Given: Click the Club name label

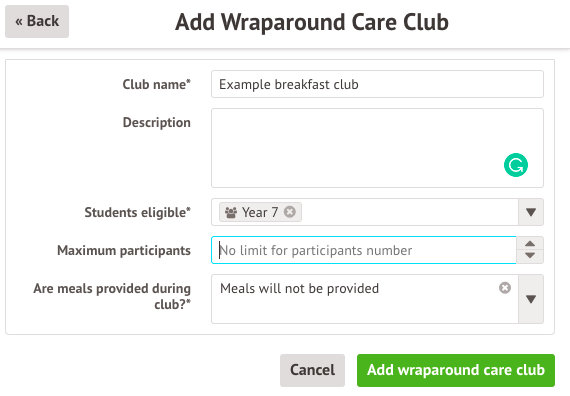Looking at the screenshot, I should tap(156, 84).
